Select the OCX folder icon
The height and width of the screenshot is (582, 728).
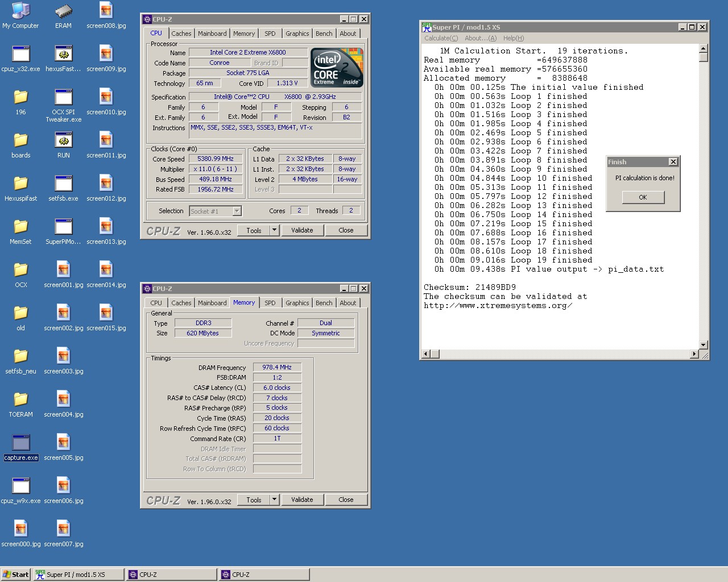point(20,275)
